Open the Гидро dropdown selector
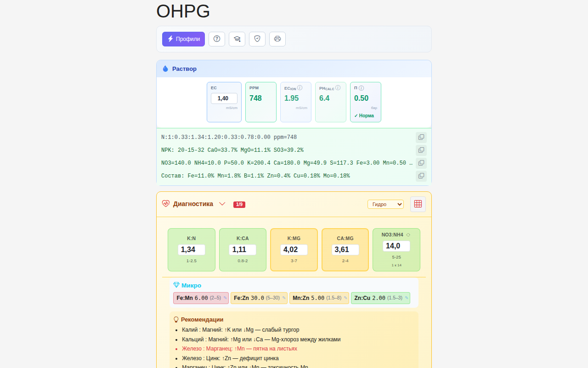The image size is (588, 368). tap(385, 204)
